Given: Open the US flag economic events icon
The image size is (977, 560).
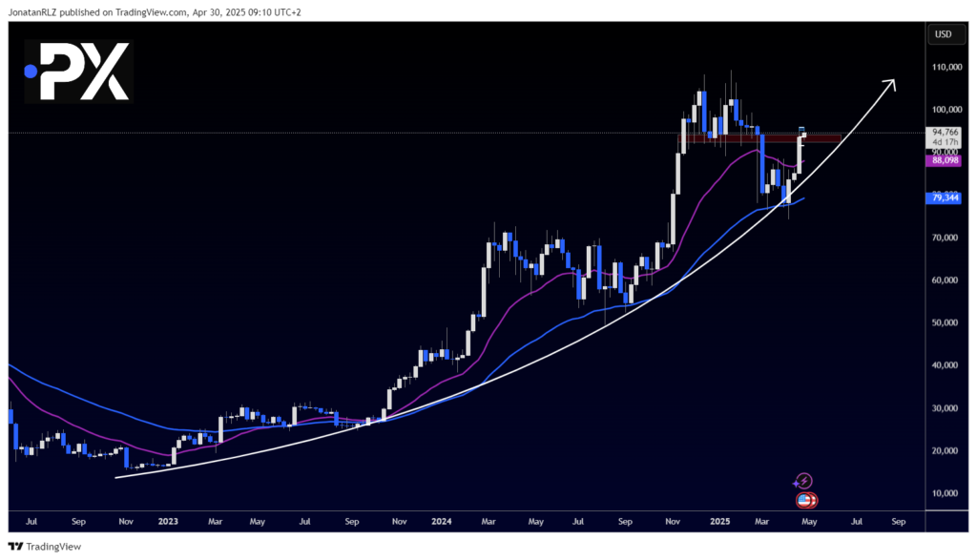Looking at the screenshot, I should coord(805,500).
